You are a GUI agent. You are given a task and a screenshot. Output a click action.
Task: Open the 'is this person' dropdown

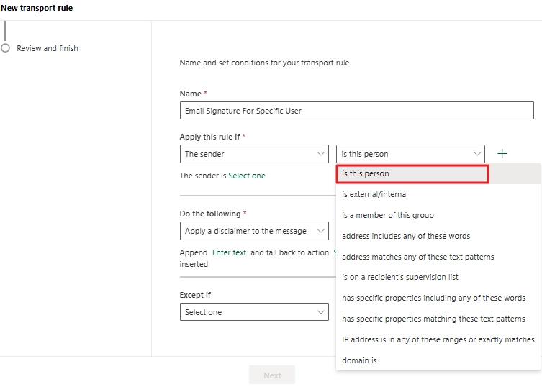tap(410, 154)
